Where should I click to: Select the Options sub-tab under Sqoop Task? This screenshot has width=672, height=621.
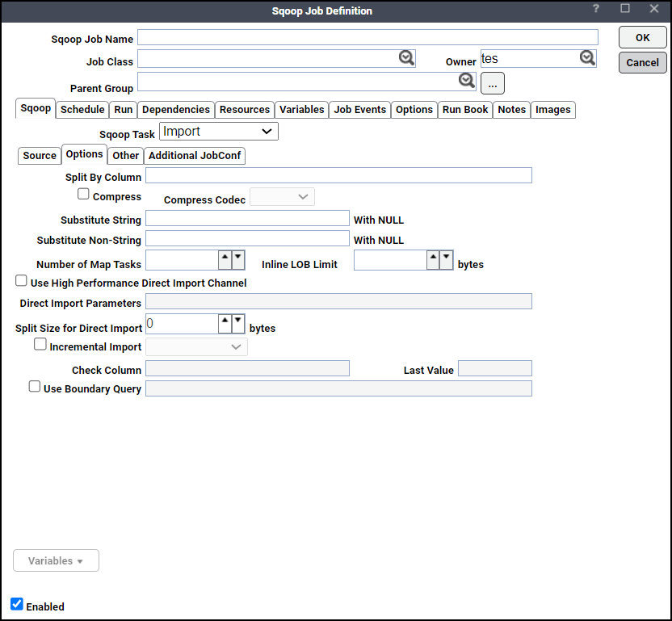click(85, 154)
